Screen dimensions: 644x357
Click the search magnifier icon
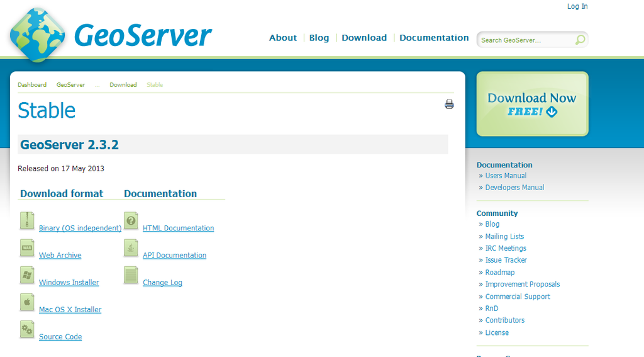pos(580,40)
